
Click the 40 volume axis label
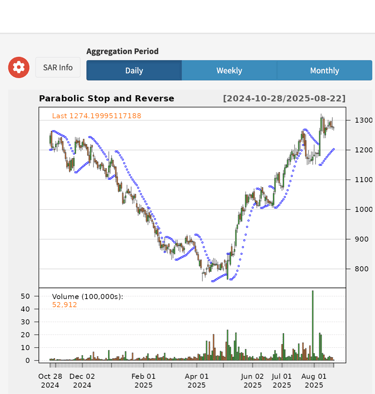[25, 309]
